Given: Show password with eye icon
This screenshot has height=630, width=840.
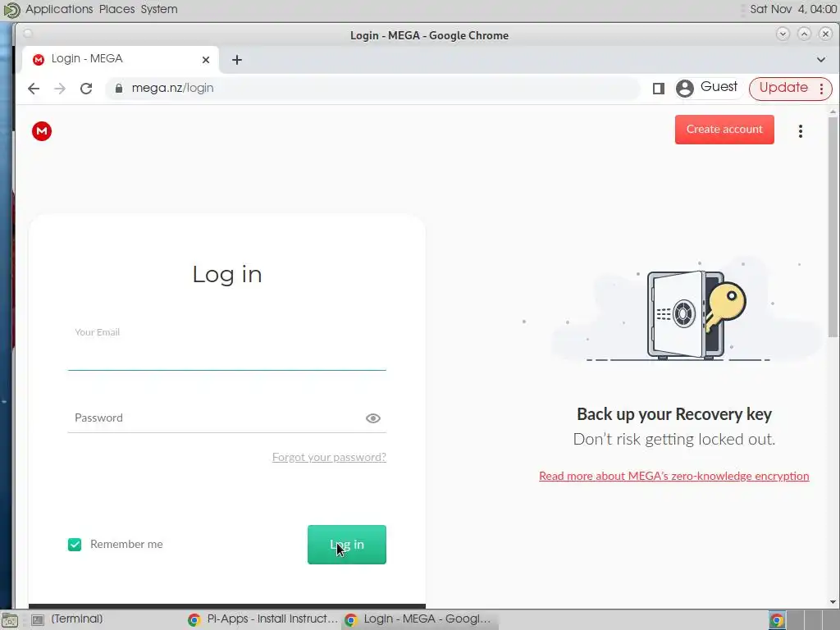Looking at the screenshot, I should click(373, 418).
